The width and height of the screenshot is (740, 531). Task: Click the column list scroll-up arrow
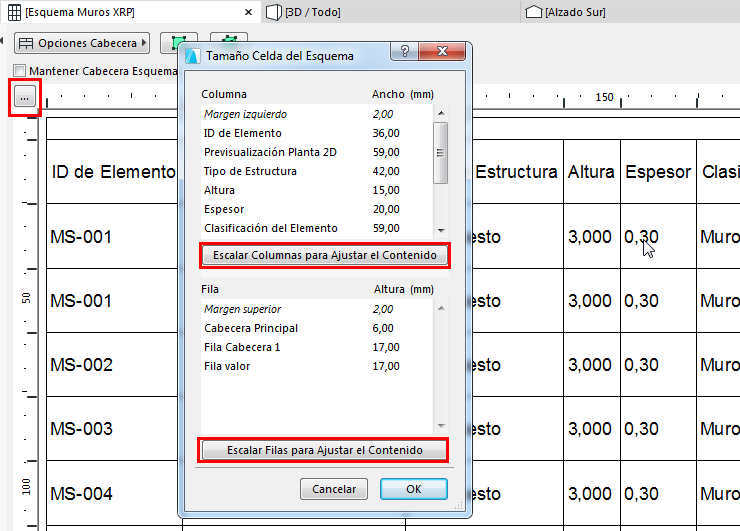click(441, 113)
